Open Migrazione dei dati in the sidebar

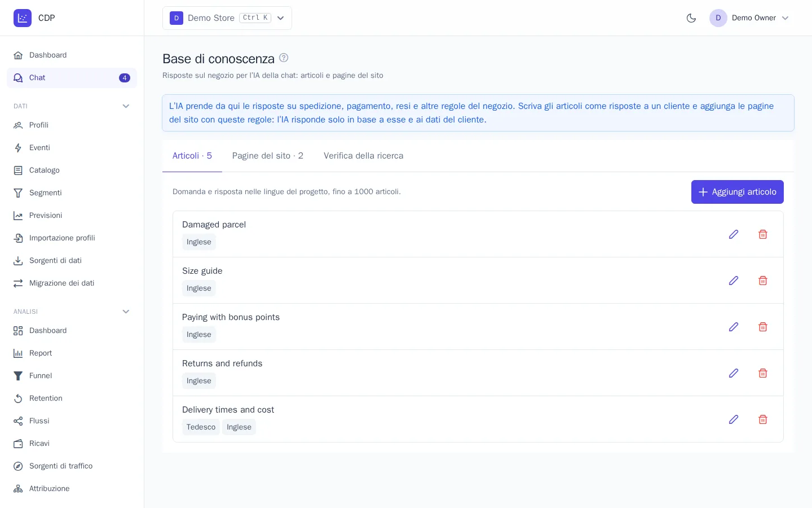pos(72,283)
